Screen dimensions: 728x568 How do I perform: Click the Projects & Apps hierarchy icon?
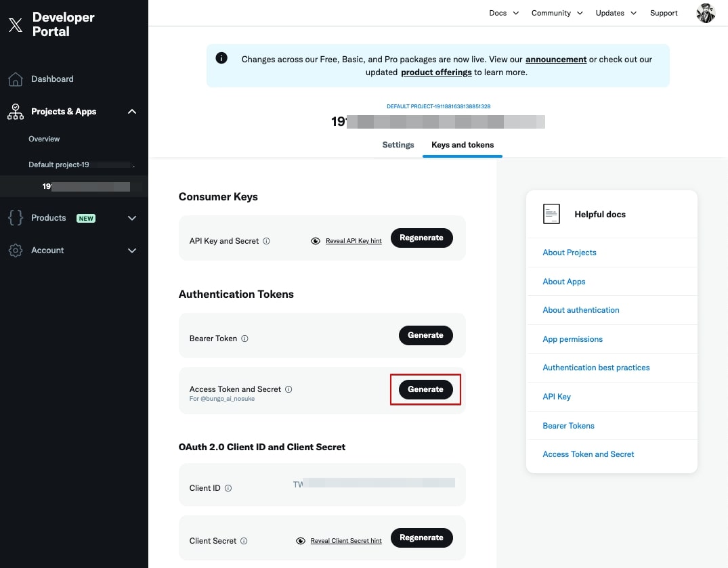pyautogui.click(x=16, y=112)
